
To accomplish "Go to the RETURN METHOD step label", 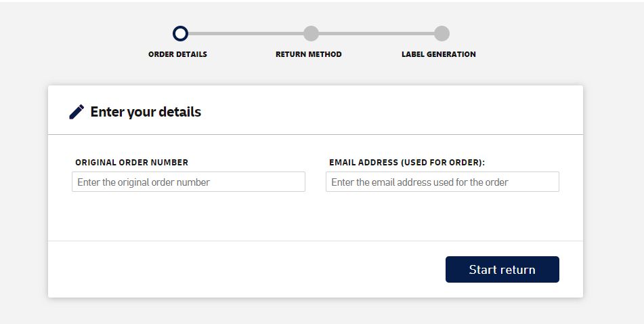I will tap(308, 54).
